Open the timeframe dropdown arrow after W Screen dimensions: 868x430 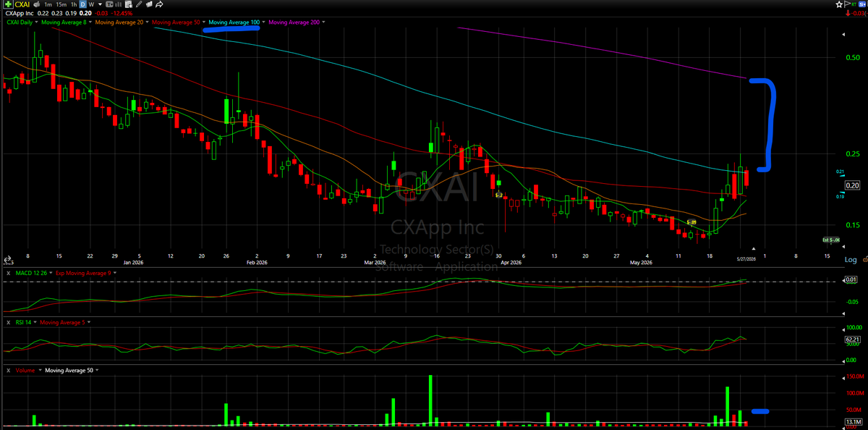[x=100, y=4]
